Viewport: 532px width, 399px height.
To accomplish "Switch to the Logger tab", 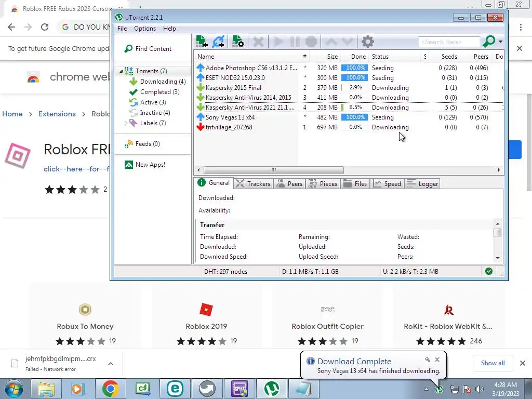I will coord(423,183).
